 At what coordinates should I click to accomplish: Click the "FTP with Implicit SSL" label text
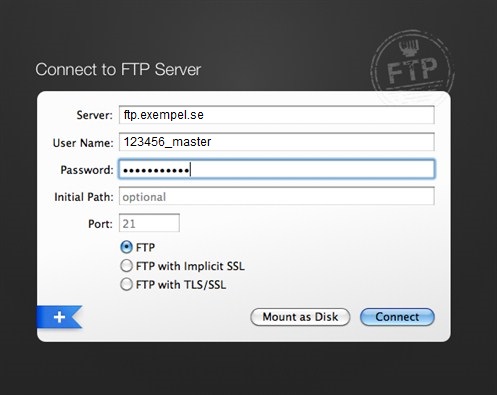coord(190,266)
